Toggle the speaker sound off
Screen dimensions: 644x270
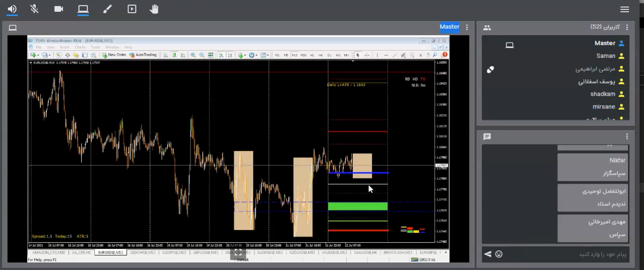12,9
